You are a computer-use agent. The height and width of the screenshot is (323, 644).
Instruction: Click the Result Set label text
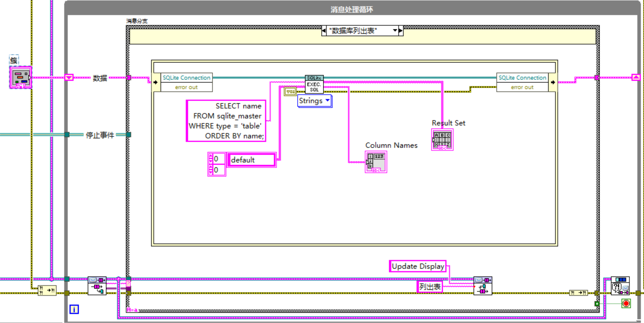tap(448, 123)
